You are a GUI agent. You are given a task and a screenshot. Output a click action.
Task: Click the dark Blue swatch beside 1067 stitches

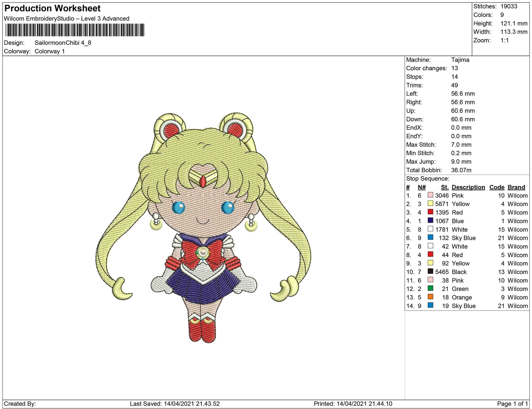pyautogui.click(x=430, y=220)
